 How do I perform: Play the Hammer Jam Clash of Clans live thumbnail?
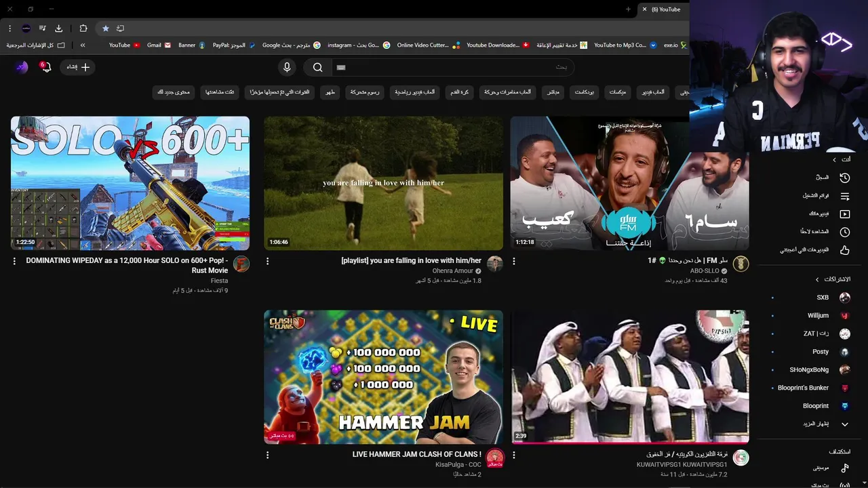click(383, 377)
